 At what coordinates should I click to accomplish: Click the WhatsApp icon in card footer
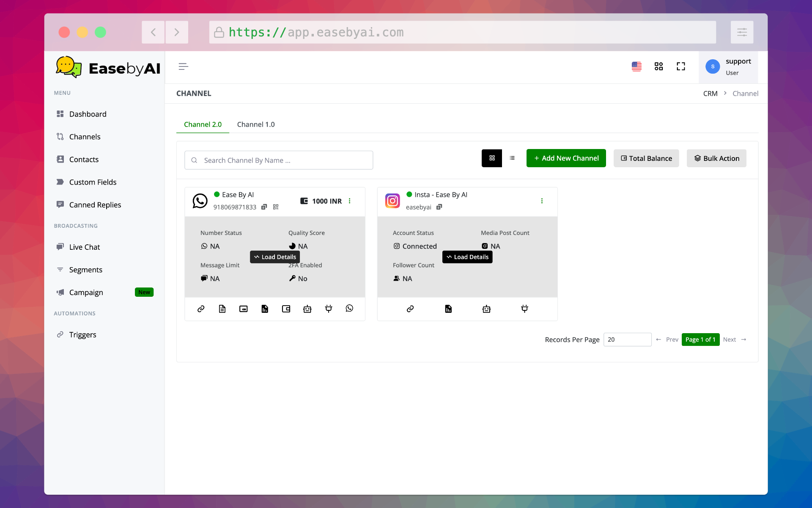tap(349, 309)
